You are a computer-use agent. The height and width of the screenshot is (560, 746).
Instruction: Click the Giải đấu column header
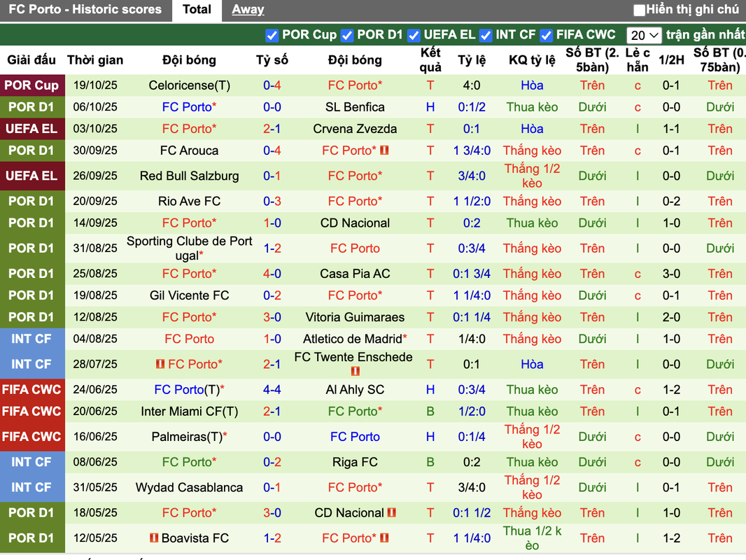pos(31,60)
